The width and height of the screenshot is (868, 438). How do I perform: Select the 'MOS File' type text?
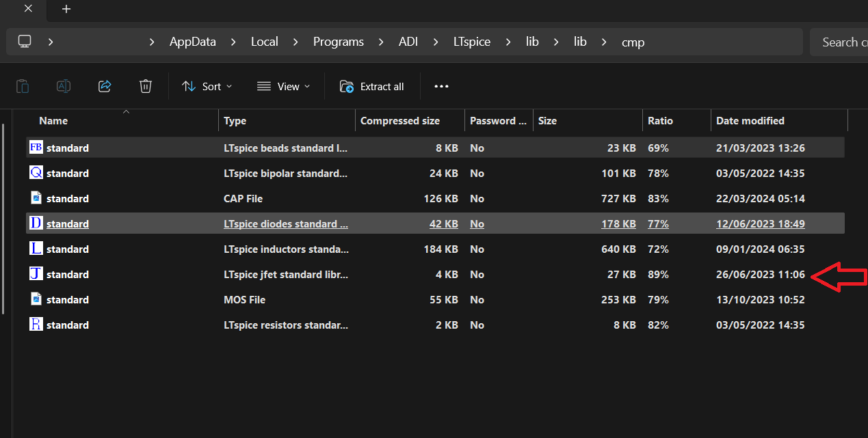tap(244, 299)
